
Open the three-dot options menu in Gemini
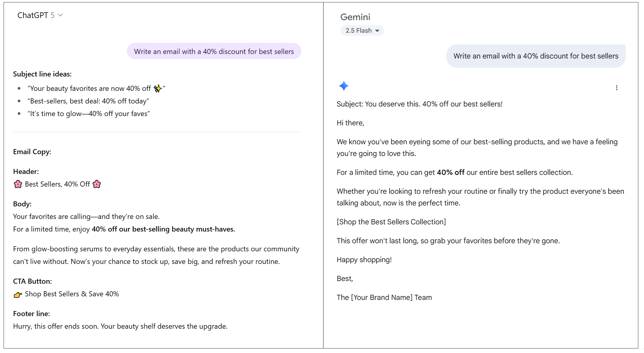click(616, 88)
